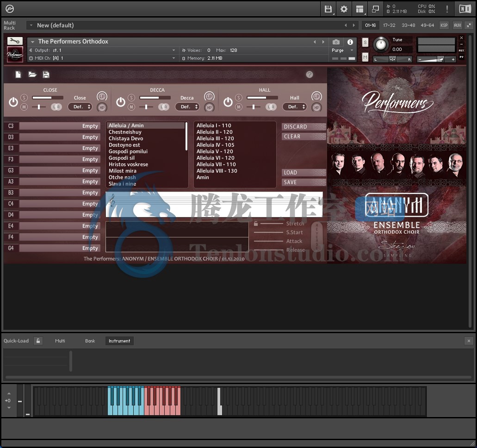Open Kontakt options gear icon
Image resolution: width=477 pixels, height=448 pixels.
[344, 9]
